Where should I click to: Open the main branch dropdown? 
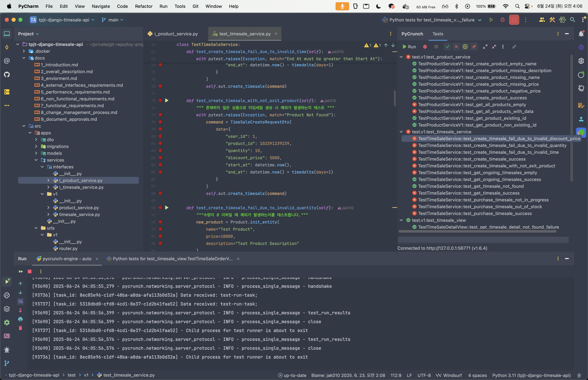click(x=113, y=20)
